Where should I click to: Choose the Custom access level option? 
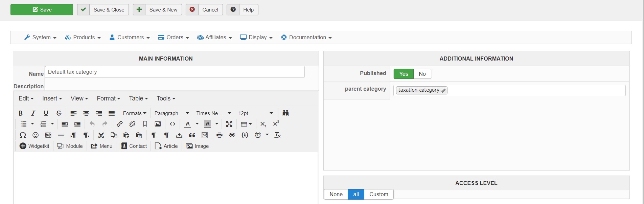pyautogui.click(x=378, y=194)
